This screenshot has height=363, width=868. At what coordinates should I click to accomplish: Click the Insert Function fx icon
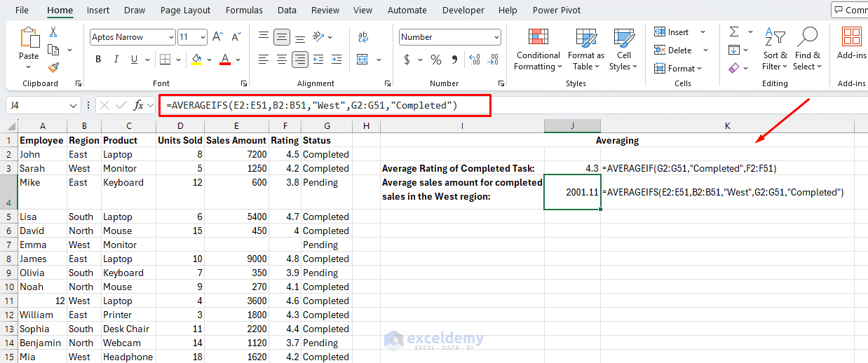click(139, 105)
